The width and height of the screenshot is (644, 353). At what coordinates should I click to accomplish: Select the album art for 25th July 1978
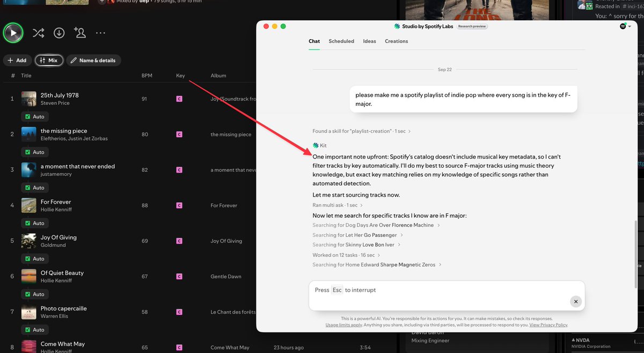click(x=29, y=99)
